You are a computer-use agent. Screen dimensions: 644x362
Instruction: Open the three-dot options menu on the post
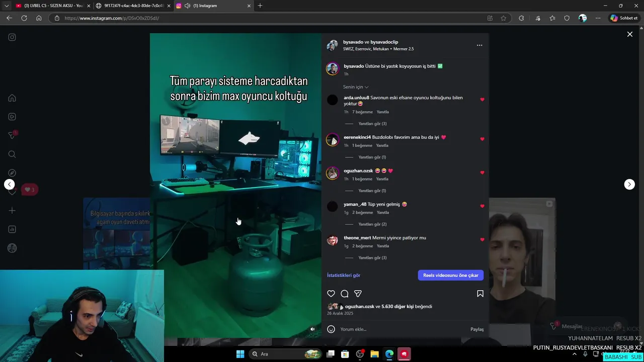tap(479, 45)
